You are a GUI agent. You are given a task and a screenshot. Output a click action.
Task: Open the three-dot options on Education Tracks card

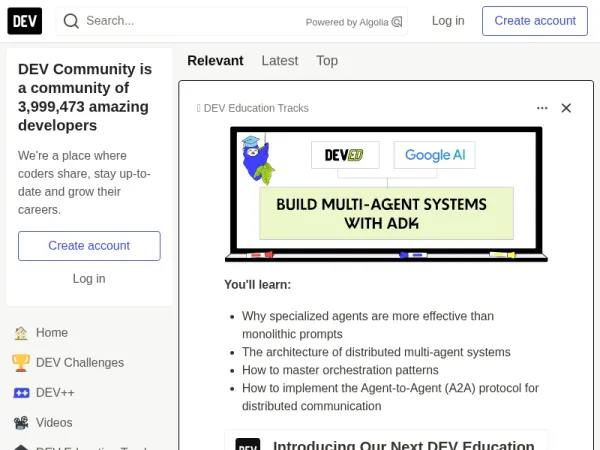(x=542, y=108)
